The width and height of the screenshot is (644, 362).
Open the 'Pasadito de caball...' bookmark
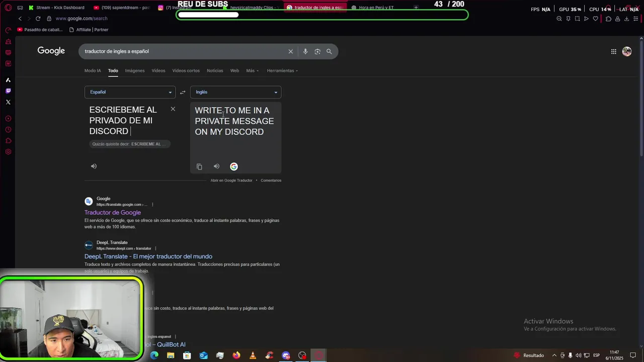pyautogui.click(x=40, y=30)
